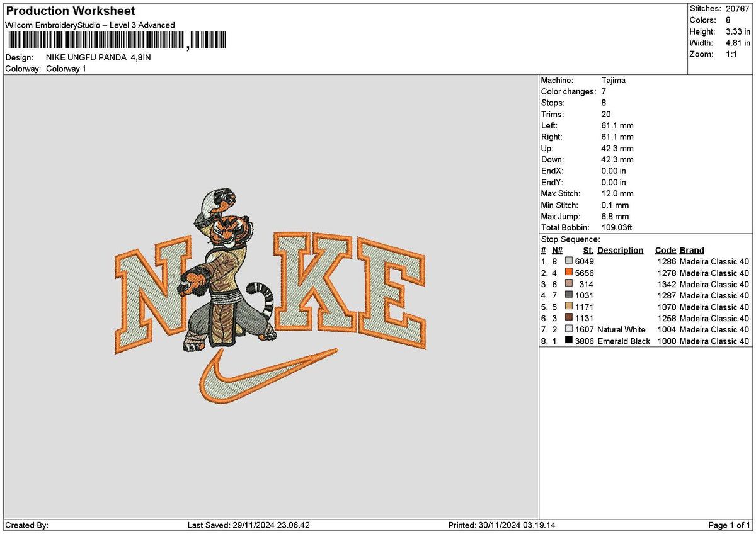This screenshot has height=534, width=756.
Task: Click the 'Production Worksheet' title
Action: (71, 11)
